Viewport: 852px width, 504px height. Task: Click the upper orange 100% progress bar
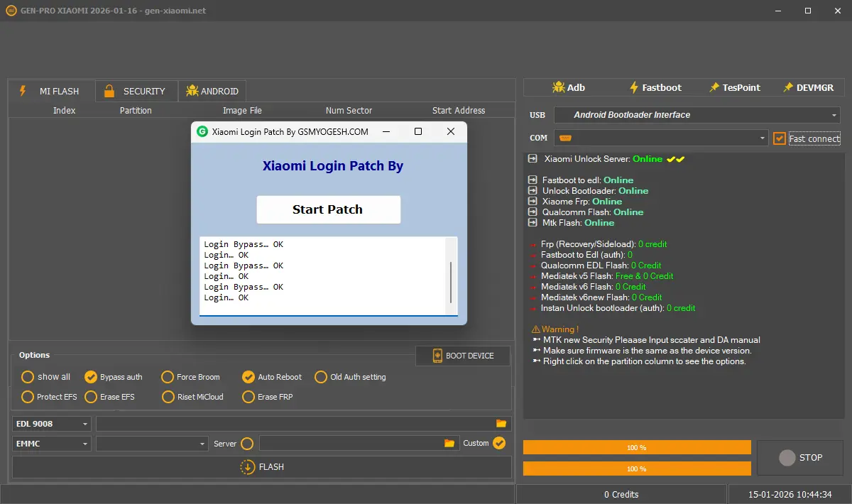(x=637, y=448)
